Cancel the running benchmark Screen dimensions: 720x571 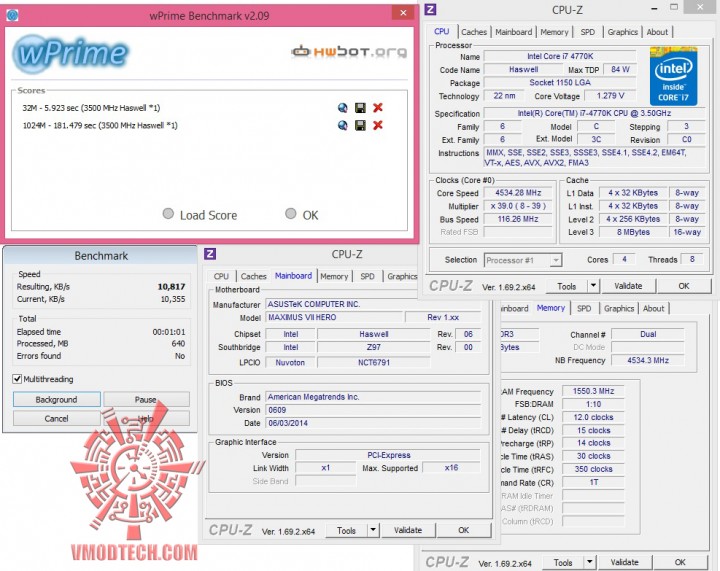[x=56, y=419]
